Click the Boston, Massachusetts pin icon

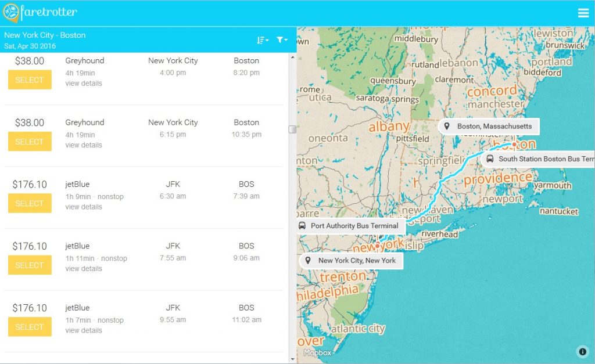coord(447,126)
